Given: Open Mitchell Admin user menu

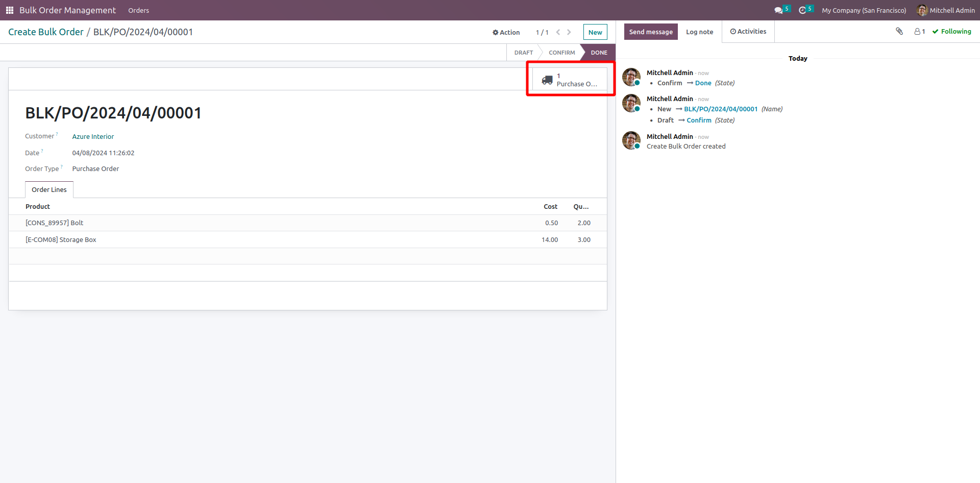Looking at the screenshot, I should [x=946, y=10].
